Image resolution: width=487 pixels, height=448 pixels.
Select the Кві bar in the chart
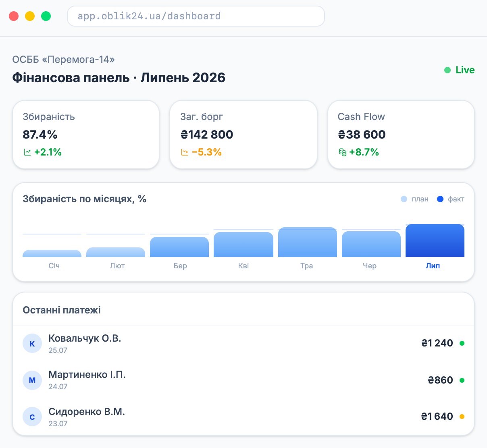pyautogui.click(x=243, y=245)
